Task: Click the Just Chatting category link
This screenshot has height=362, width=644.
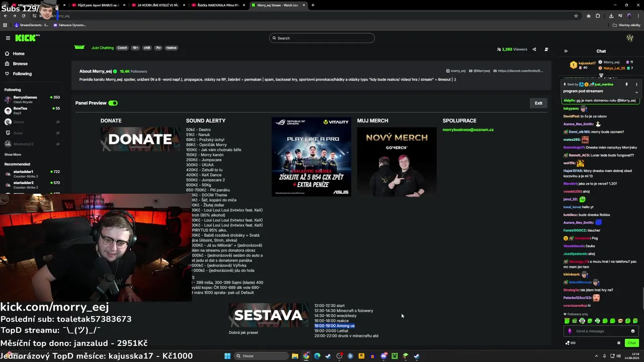Action: click(103, 48)
